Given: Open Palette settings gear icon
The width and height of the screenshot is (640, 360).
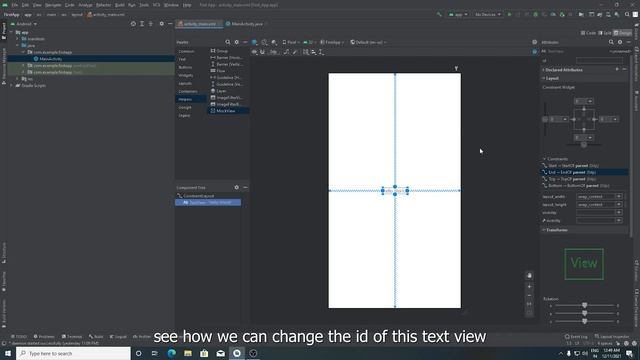Looking at the screenshot, I should (236, 42).
